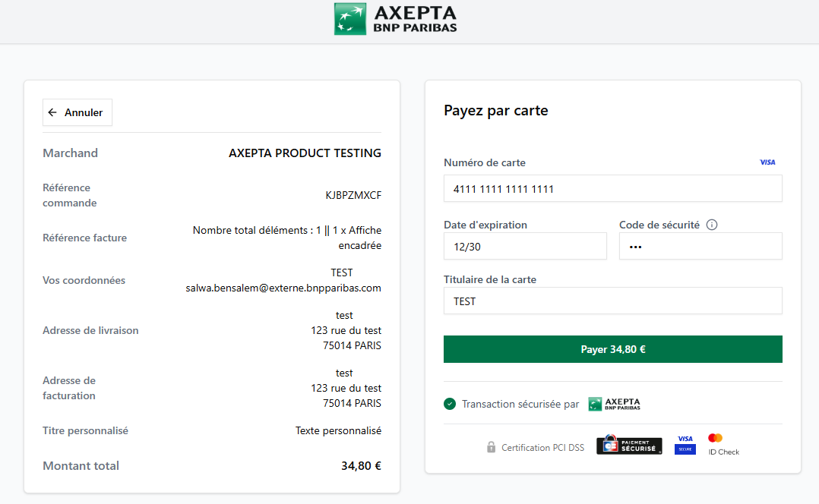Click the Certification PCI DSS text
819x504 pixels.
coord(542,448)
